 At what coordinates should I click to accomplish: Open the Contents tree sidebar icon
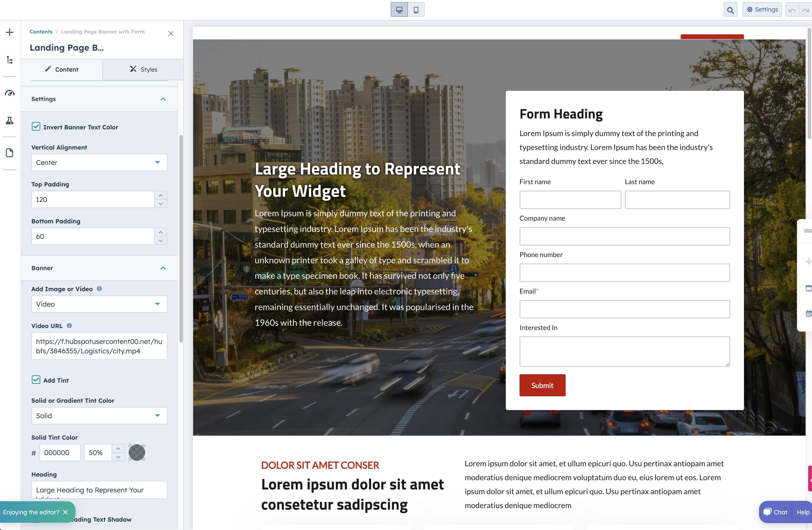(10, 60)
